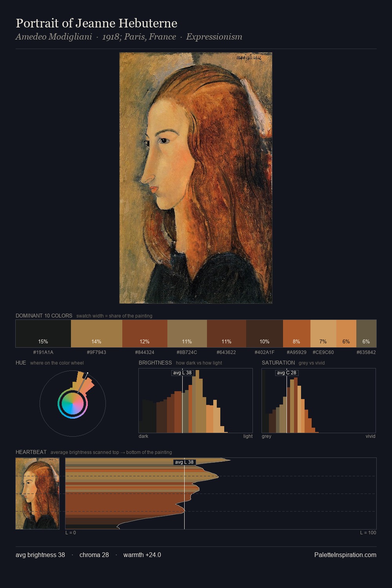Click the 'DOMINANT 10 COLORS' heading
The width and height of the screenshot is (392, 588).
44,316
